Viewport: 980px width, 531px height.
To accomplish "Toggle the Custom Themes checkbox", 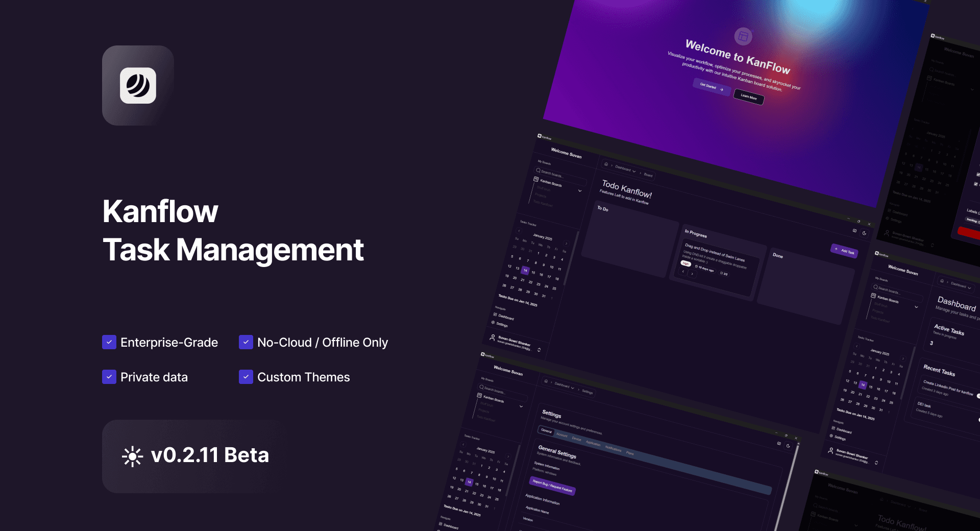I will coord(246,377).
